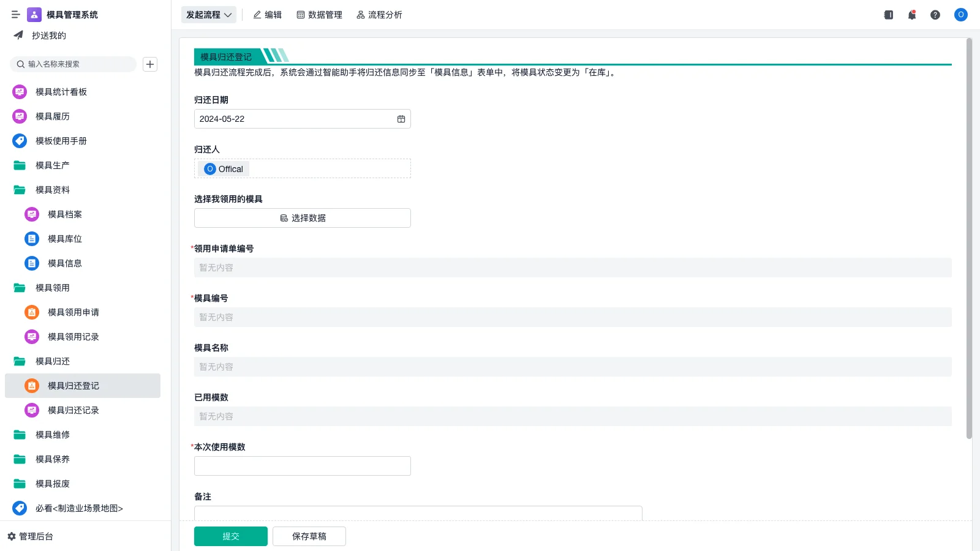
Task: Expand the 模具维修 folder
Action: pyautogui.click(x=52, y=435)
